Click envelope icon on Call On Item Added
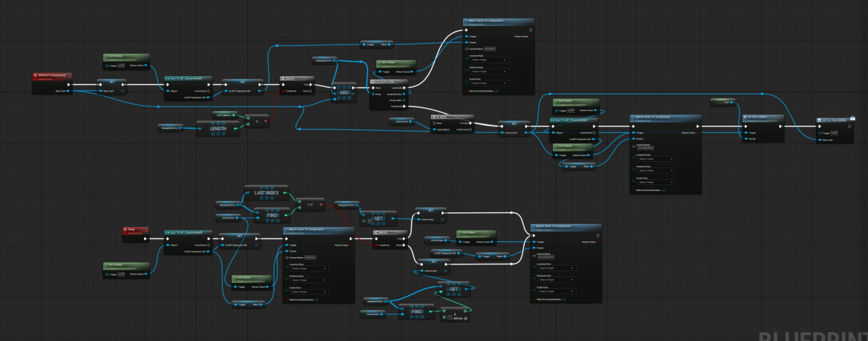 coord(852,118)
